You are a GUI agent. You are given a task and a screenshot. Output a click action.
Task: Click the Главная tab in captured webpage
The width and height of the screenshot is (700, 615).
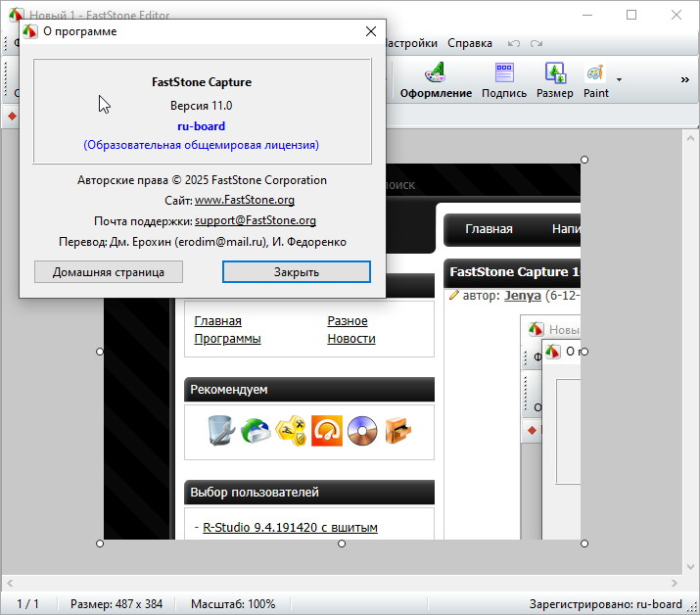[489, 229]
